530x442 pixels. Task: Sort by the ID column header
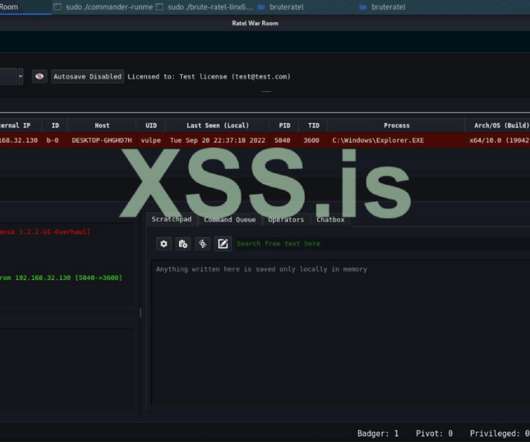[x=55, y=125]
